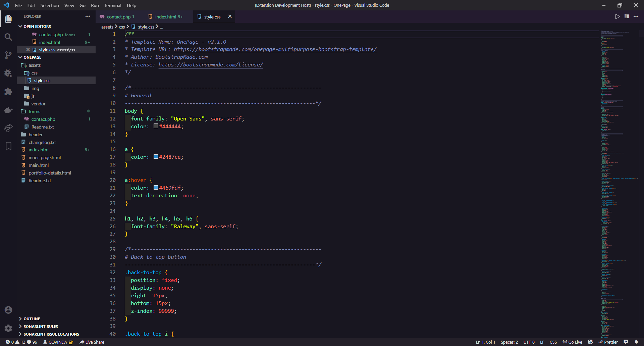The image size is (644, 346).
Task: Open changelog.txt from the explorer
Action: click(56, 142)
